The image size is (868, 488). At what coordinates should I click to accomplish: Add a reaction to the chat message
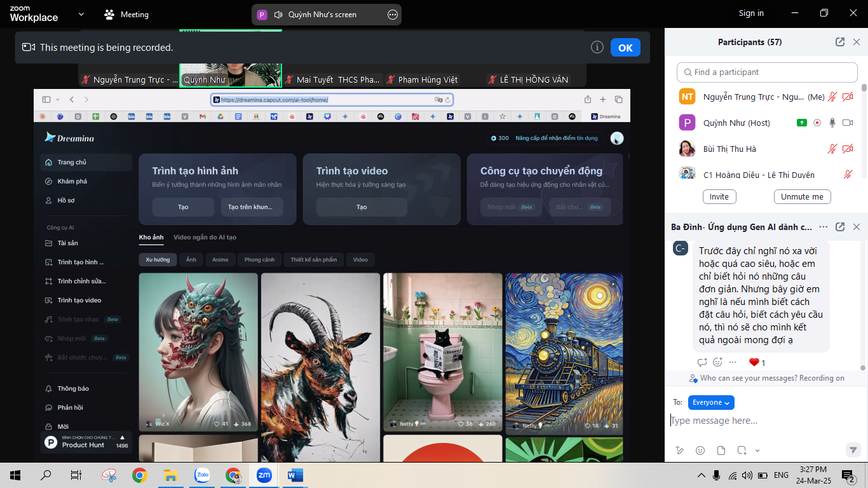coord(717,362)
